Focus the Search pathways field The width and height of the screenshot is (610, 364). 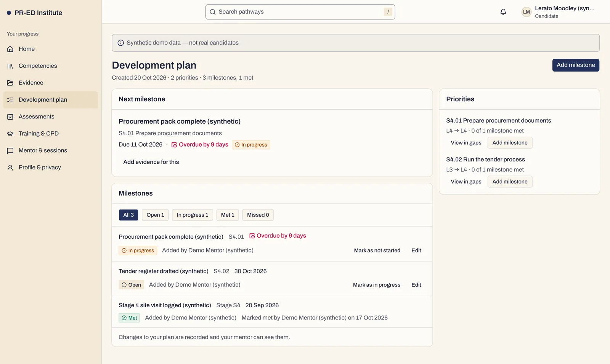[x=300, y=12]
